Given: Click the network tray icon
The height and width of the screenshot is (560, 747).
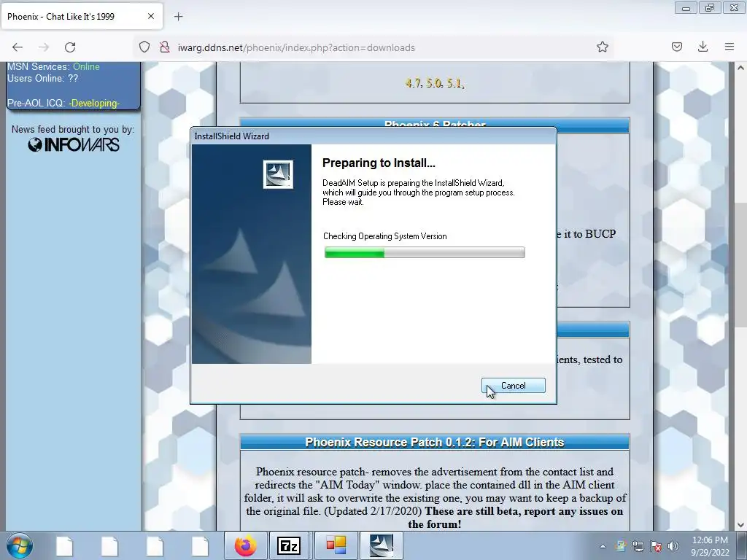Looking at the screenshot, I should [x=638, y=546].
